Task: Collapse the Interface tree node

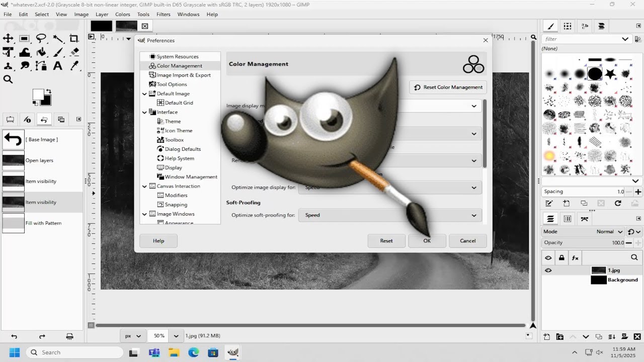Action: [145, 112]
